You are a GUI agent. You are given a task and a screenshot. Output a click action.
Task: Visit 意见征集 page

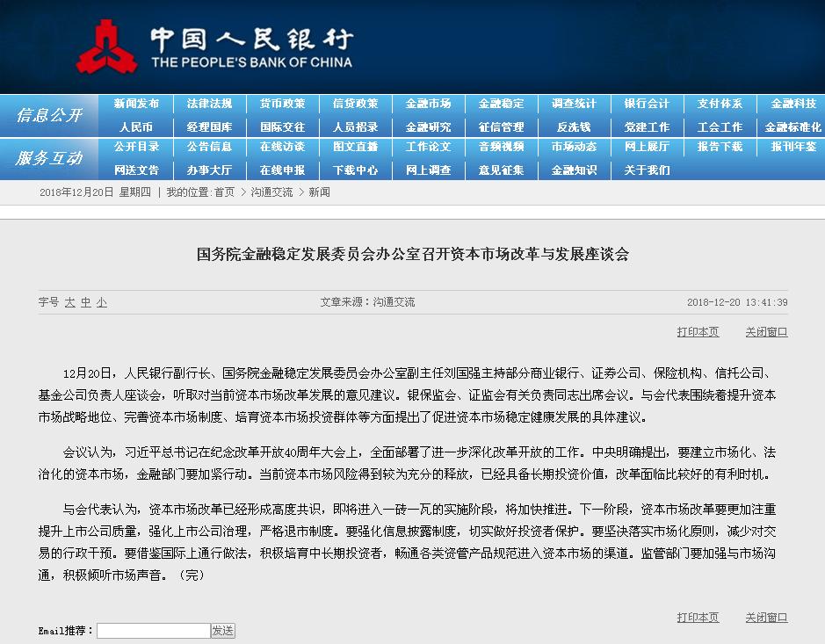(502, 170)
